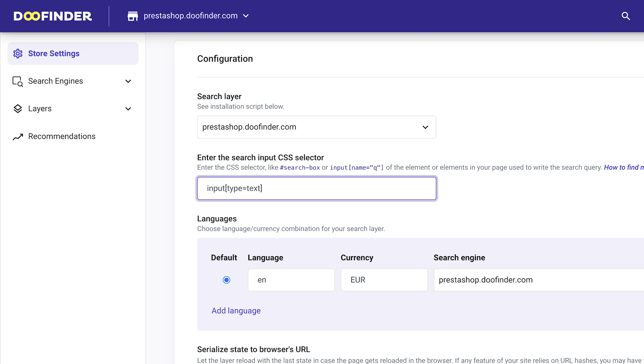Click the 'Default' column header

click(x=224, y=258)
